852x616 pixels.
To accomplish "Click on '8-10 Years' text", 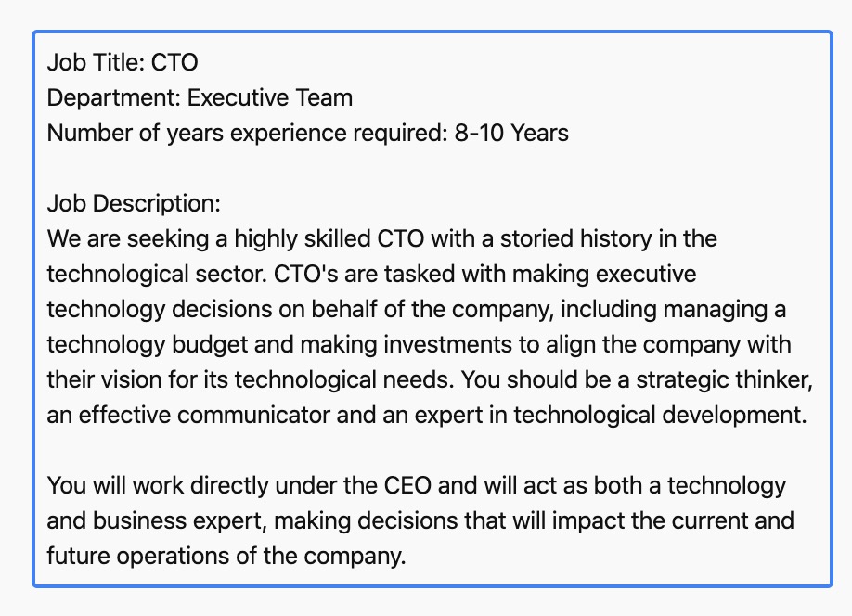I will click(511, 133).
